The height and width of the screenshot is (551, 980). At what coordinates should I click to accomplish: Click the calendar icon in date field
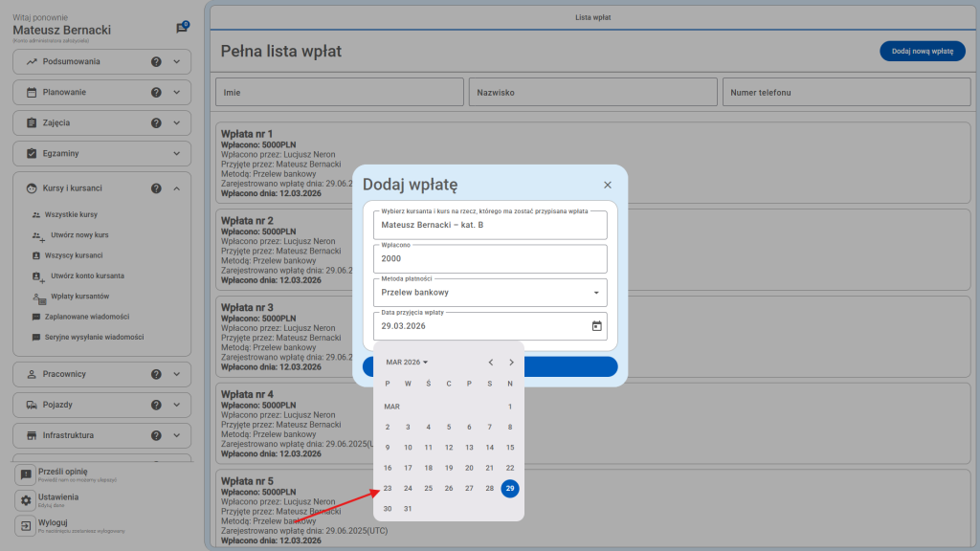[x=596, y=326]
